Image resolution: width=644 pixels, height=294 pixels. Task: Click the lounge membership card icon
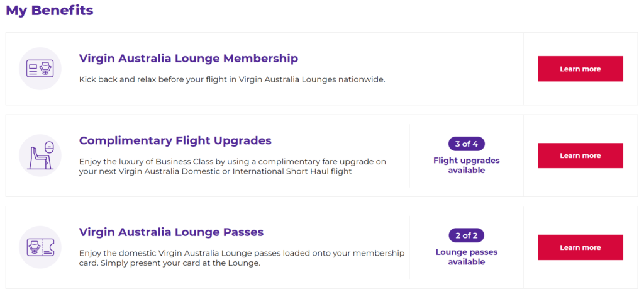click(x=40, y=69)
